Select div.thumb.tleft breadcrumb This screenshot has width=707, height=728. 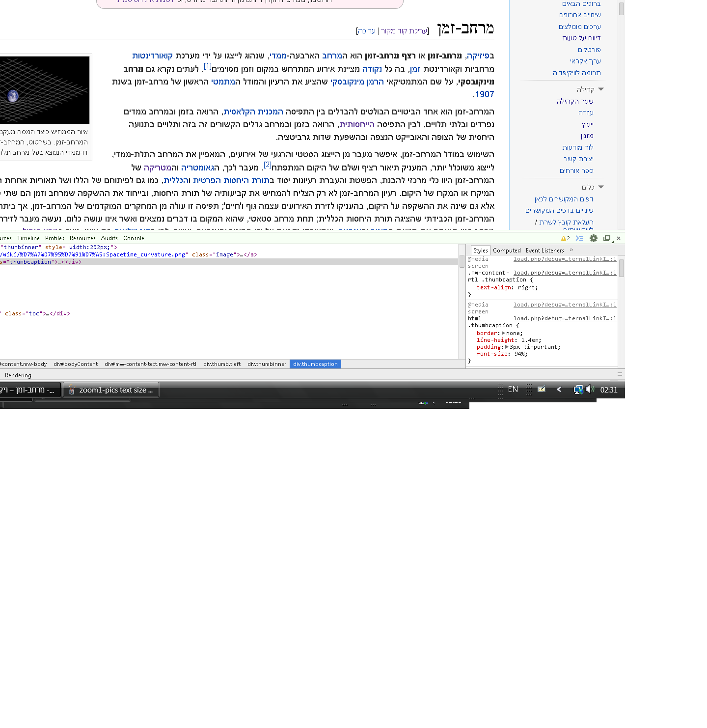[x=222, y=364]
